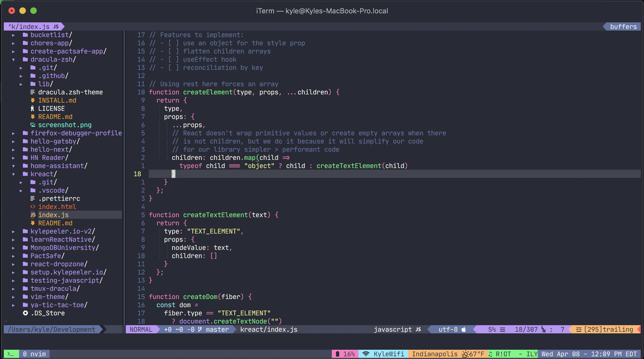The image size is (644, 359).
Task: Expand the MongoDBUniversity folder arrow
Action: click(x=13, y=248)
